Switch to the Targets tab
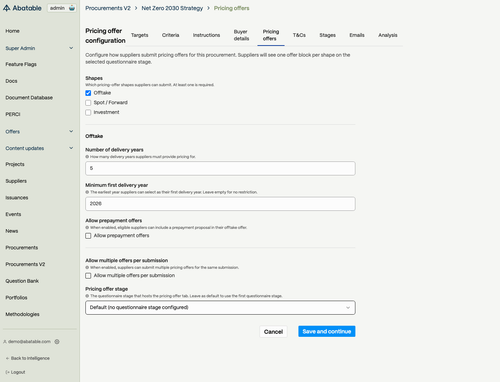This screenshot has width=500, height=382. pos(139,35)
